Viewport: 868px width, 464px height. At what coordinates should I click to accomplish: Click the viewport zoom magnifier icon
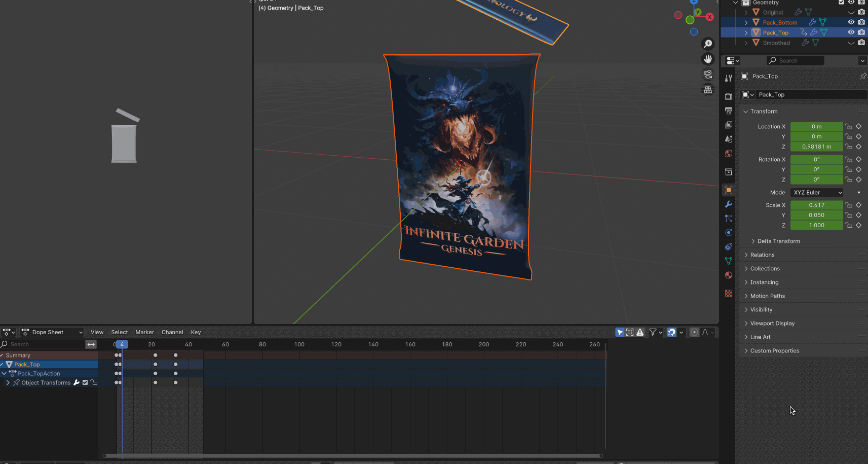click(x=708, y=44)
